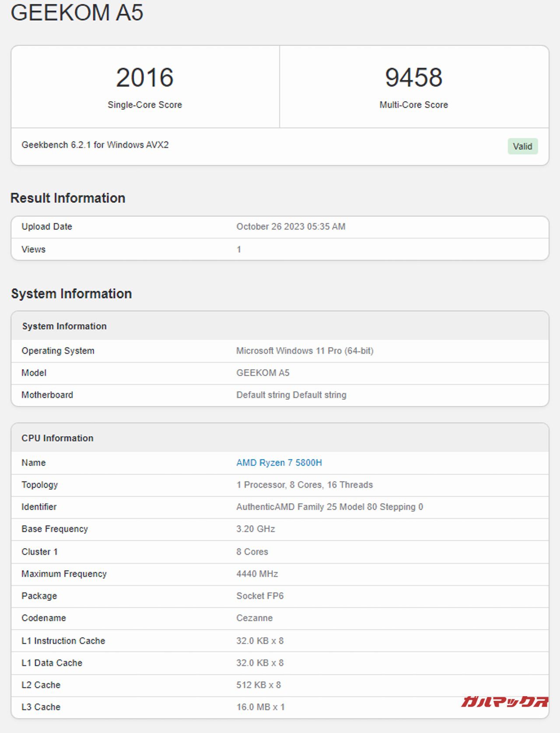Click the 4440 MHz maximum frequency value
This screenshot has height=733, width=560.
pyautogui.click(x=257, y=574)
